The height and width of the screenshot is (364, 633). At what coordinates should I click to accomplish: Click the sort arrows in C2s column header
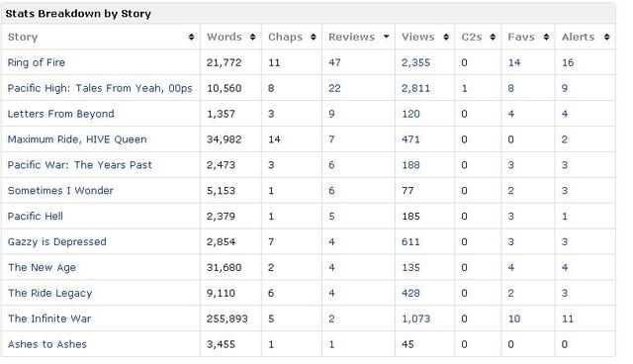pyautogui.click(x=493, y=38)
